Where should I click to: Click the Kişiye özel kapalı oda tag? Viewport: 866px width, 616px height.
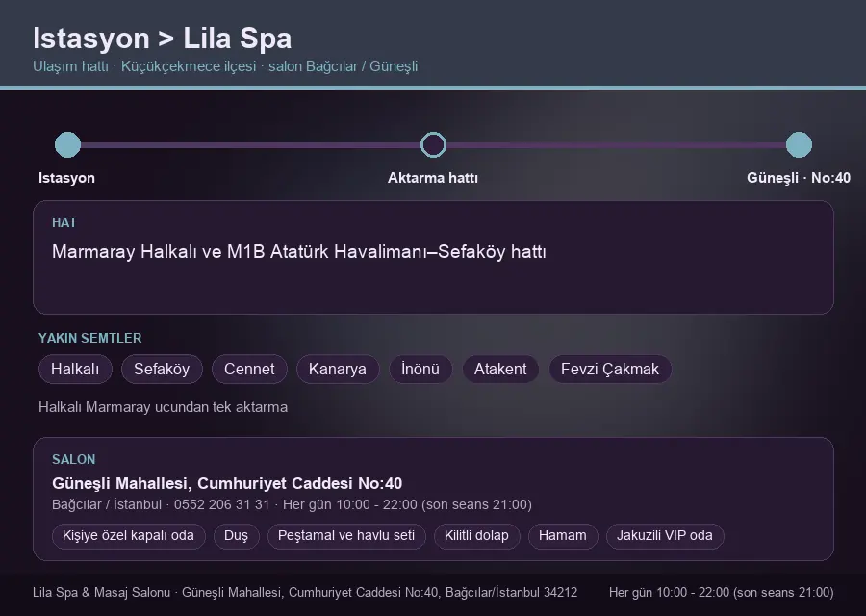pos(128,536)
